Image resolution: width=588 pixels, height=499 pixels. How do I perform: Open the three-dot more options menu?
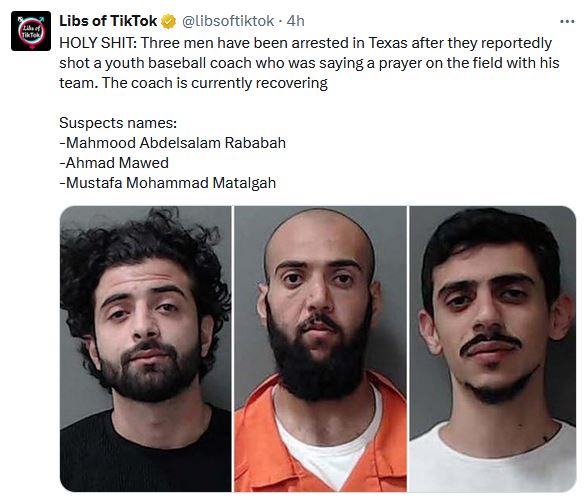click(567, 21)
